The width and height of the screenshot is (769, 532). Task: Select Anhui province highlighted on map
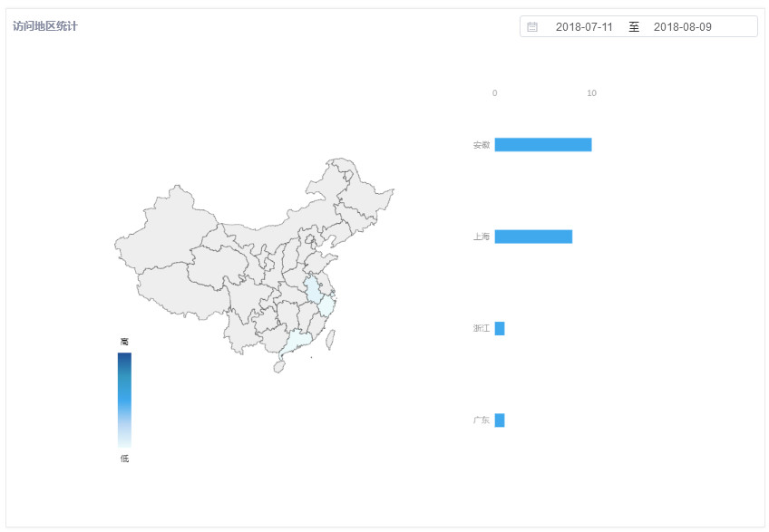pos(313,290)
